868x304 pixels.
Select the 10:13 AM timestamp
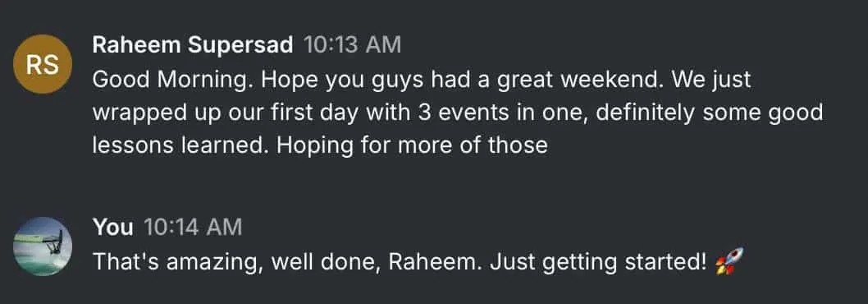352,45
